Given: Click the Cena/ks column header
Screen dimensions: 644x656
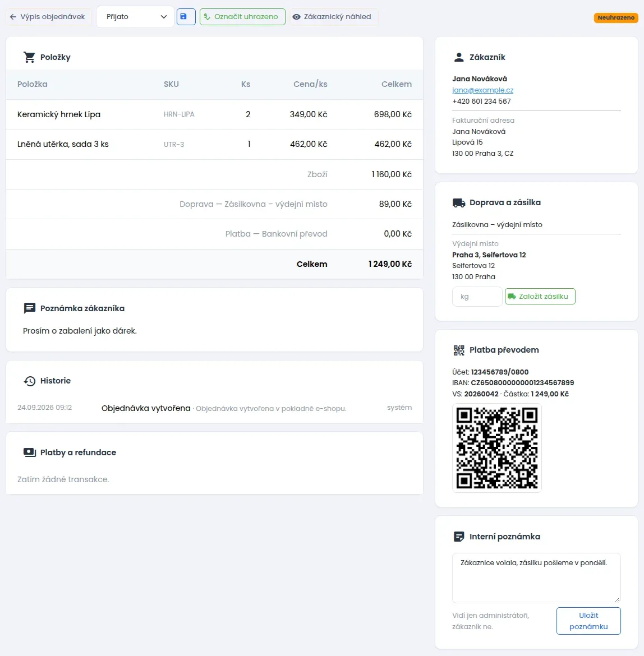Looking at the screenshot, I should pyautogui.click(x=310, y=84).
